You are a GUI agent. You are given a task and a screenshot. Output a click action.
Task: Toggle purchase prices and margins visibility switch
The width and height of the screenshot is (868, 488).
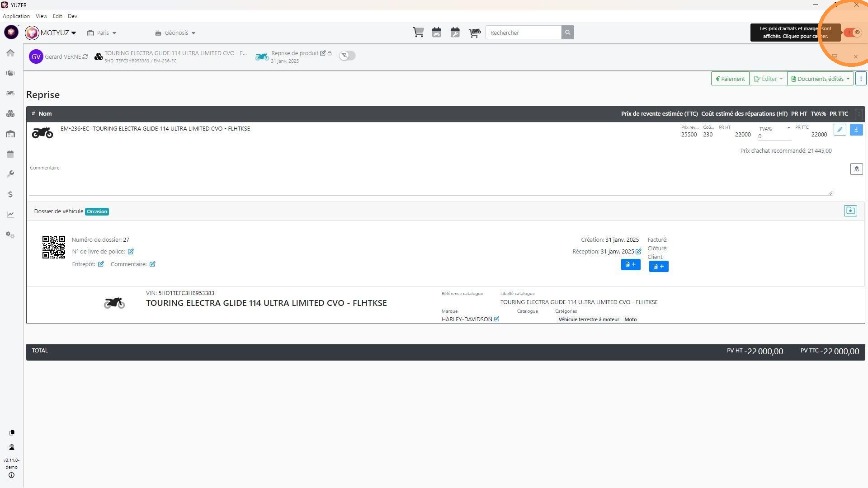pos(853,33)
